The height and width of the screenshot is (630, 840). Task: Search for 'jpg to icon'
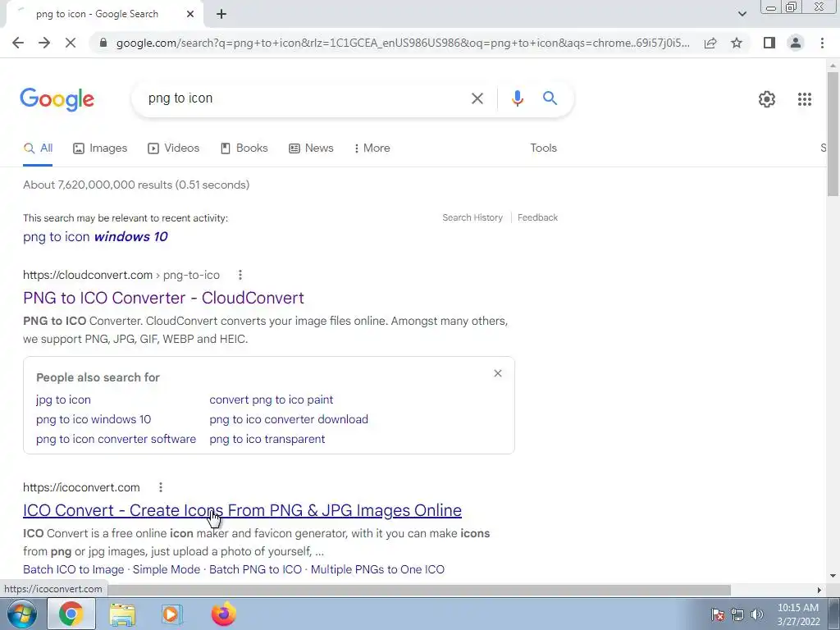point(63,399)
